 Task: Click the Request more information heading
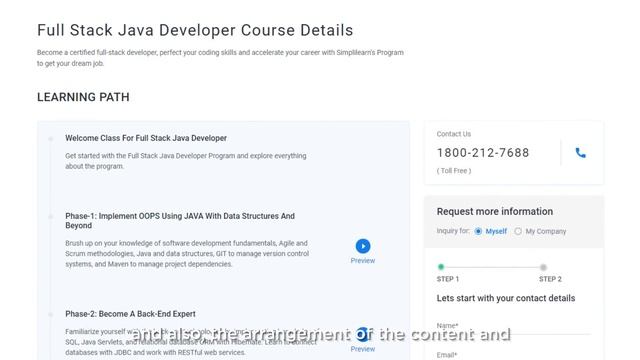pos(495,211)
